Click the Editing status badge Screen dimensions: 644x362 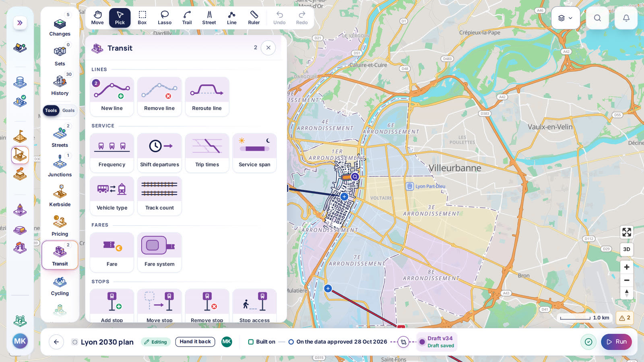click(x=156, y=342)
